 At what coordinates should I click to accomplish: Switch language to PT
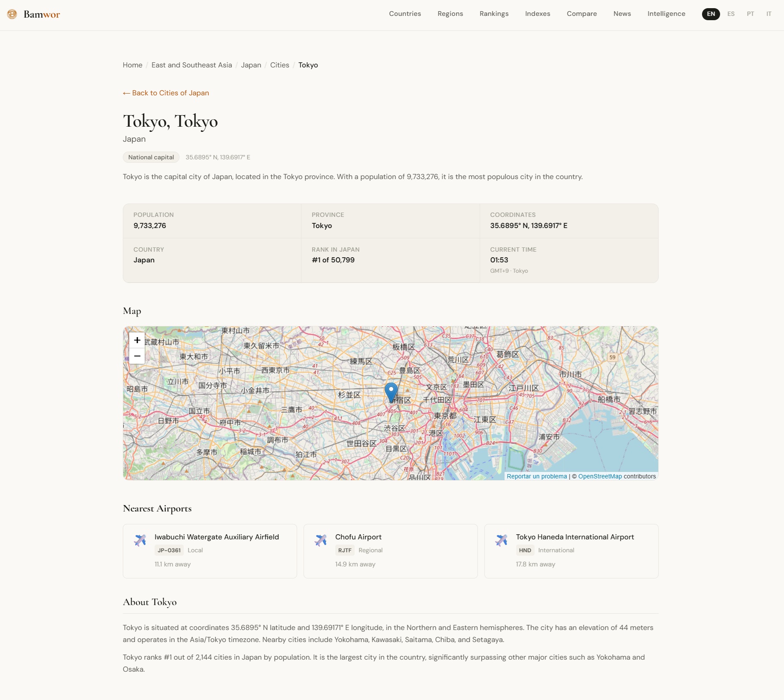[750, 14]
